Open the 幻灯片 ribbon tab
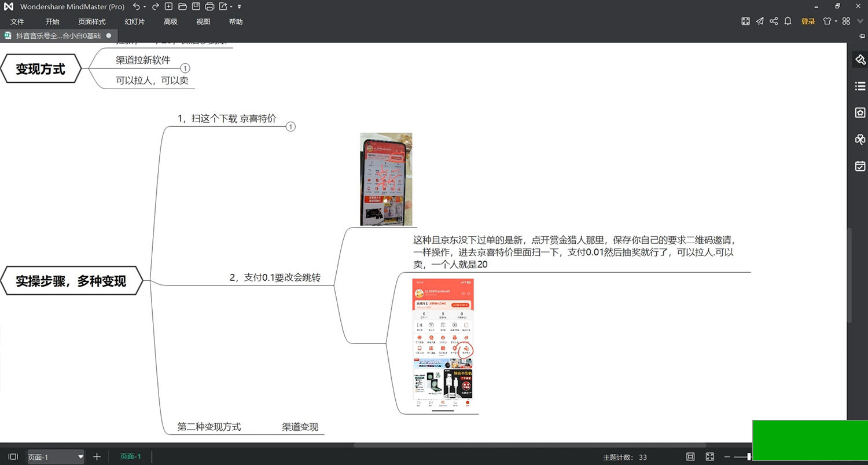868x465 pixels. [x=135, y=21]
